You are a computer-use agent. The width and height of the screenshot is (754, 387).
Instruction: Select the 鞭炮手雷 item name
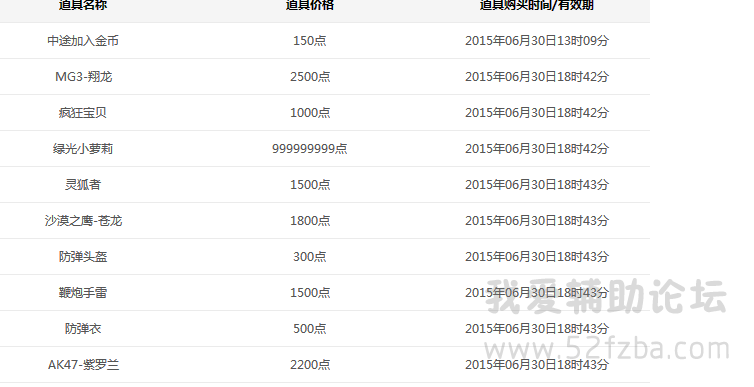pyautogui.click(x=83, y=293)
